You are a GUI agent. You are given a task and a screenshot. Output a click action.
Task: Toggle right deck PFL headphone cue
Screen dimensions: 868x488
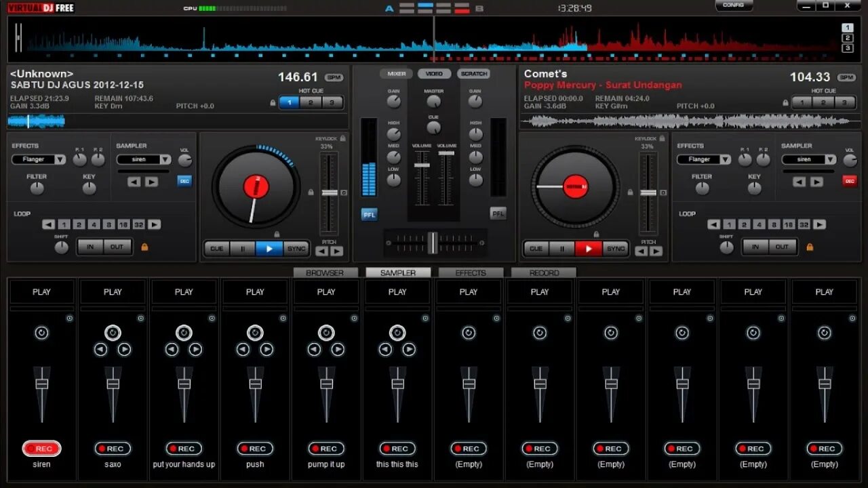(498, 213)
